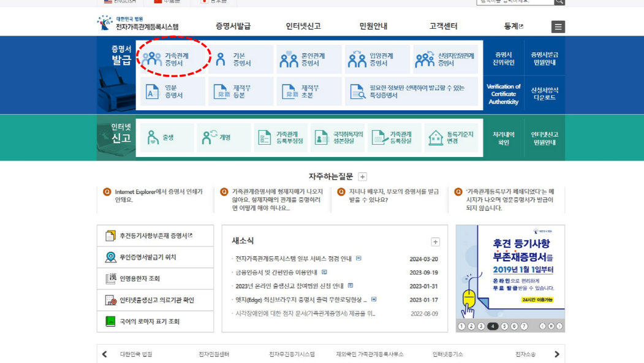Start 국적취득자의 성본창설 report
The width and height of the screenshot is (644, 363).
pos(338,138)
